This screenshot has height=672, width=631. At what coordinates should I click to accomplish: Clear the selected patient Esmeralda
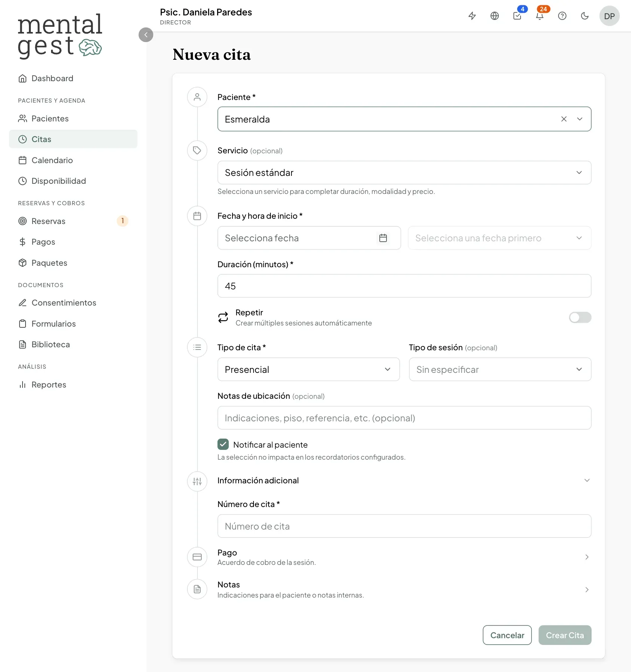tap(564, 119)
